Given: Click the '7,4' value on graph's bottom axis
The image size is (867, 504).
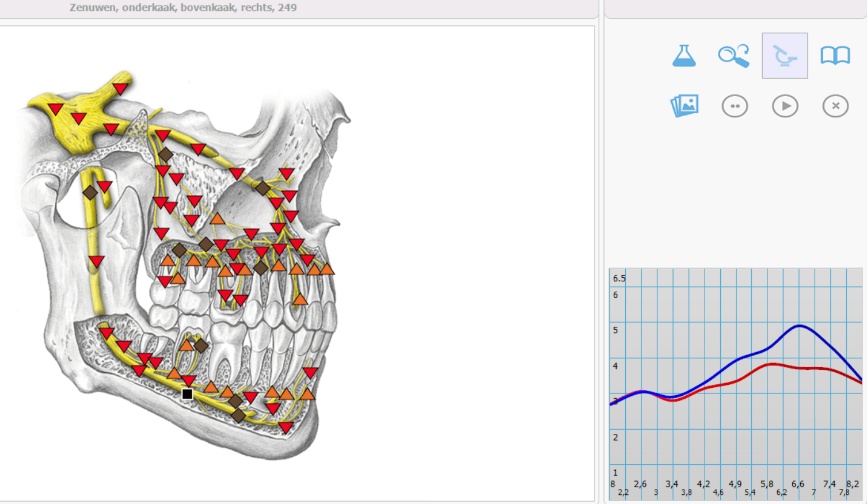Looking at the screenshot, I should click(829, 484).
